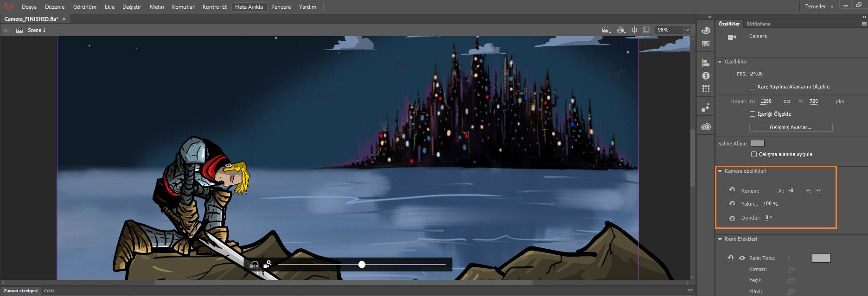
Task: Click the Center Stage icon
Action: tap(634, 30)
